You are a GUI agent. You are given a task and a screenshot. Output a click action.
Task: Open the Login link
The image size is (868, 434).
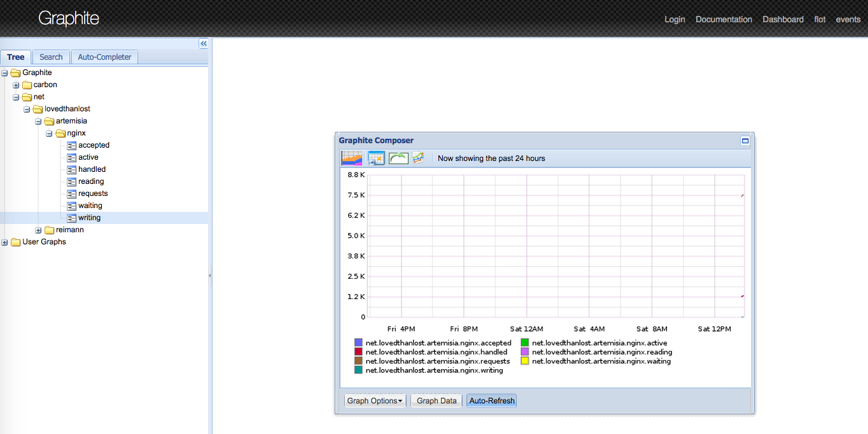(675, 19)
